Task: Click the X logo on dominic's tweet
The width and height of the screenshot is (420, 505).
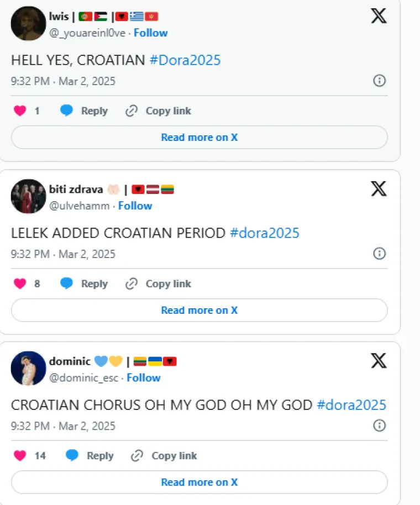Action: click(x=379, y=361)
